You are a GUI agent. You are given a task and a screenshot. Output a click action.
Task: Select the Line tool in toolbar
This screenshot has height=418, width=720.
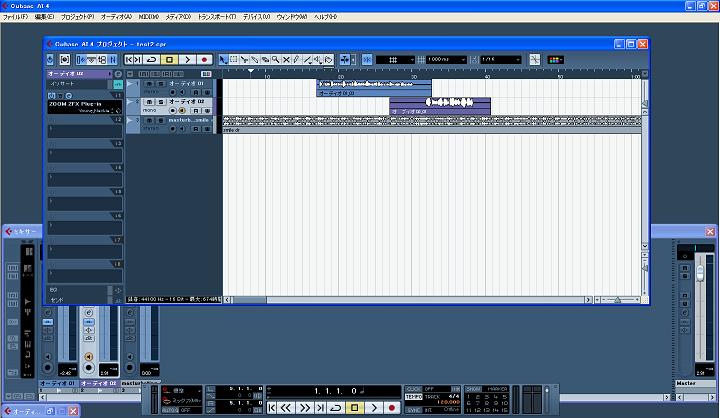tap(307, 60)
